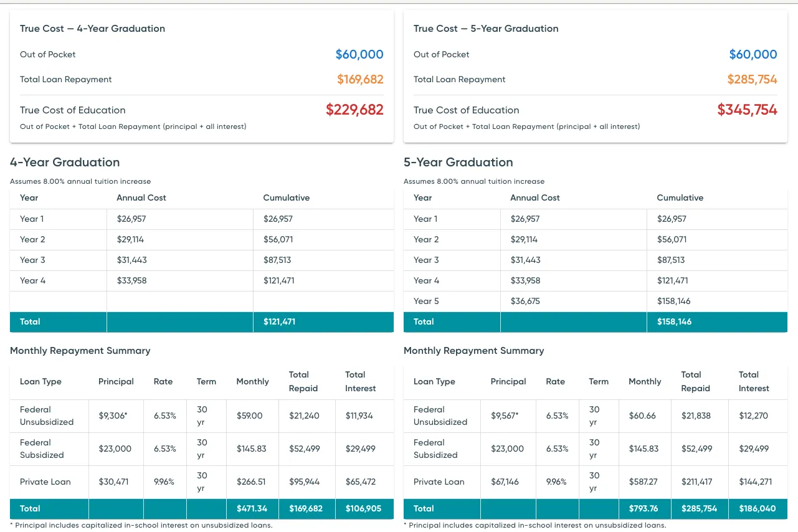The image size is (798, 532).
Task: Click the $144,271 Private Loan interest value
Action: [756, 482]
